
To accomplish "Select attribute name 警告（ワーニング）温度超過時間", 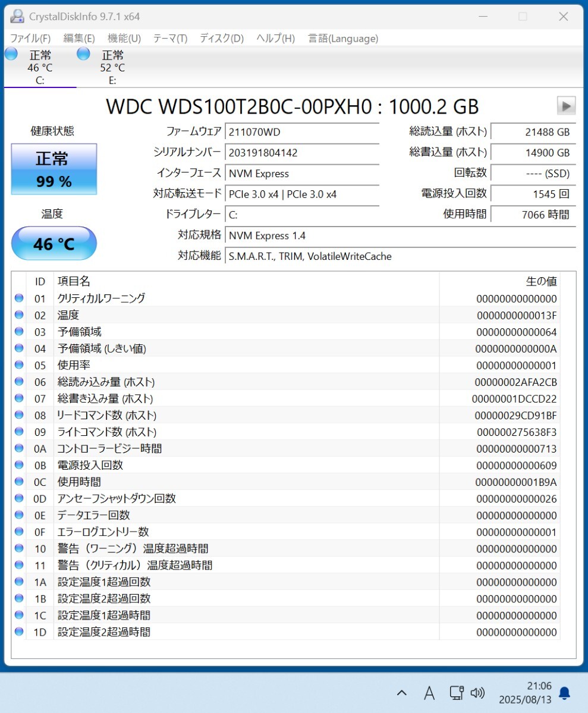I will pyautogui.click(x=133, y=548).
